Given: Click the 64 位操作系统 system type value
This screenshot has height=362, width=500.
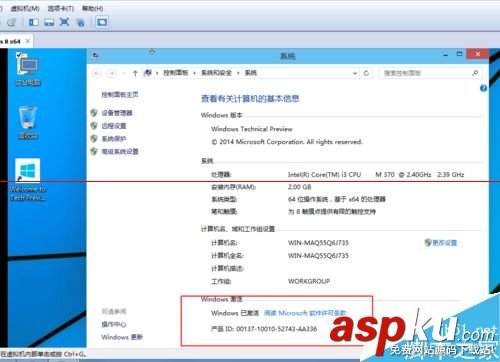Looking at the screenshot, I should coord(337,199).
